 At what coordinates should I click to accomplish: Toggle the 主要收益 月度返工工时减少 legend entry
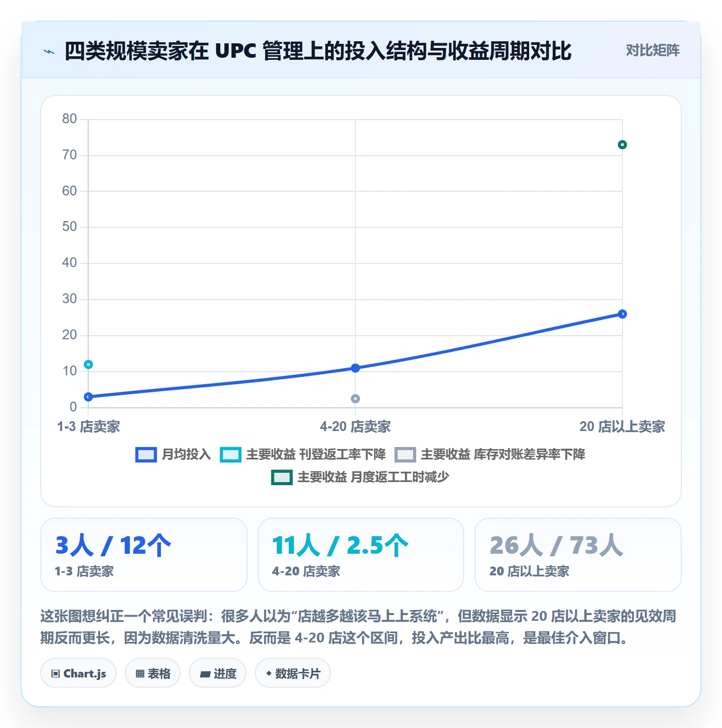pos(360,477)
